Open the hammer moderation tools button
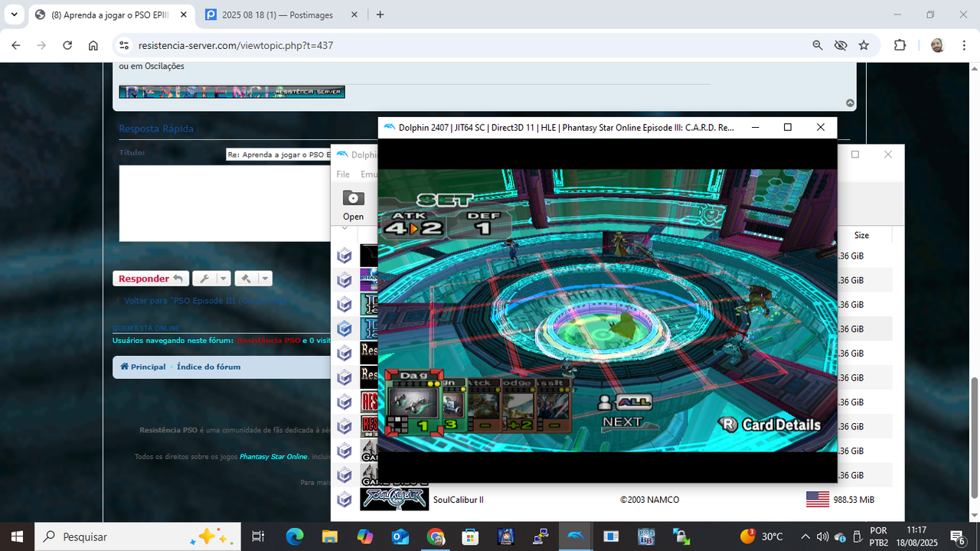Image resolution: width=980 pixels, height=551 pixels. (246, 279)
